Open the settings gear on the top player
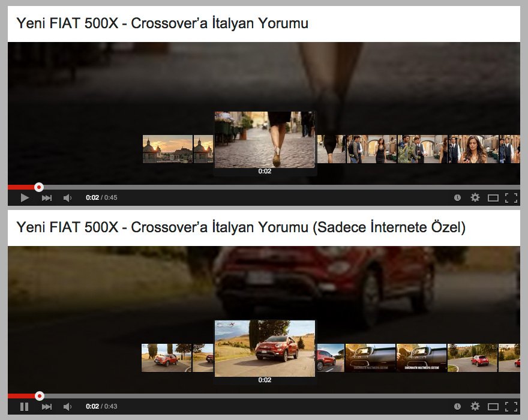The image size is (528, 420). [x=475, y=197]
